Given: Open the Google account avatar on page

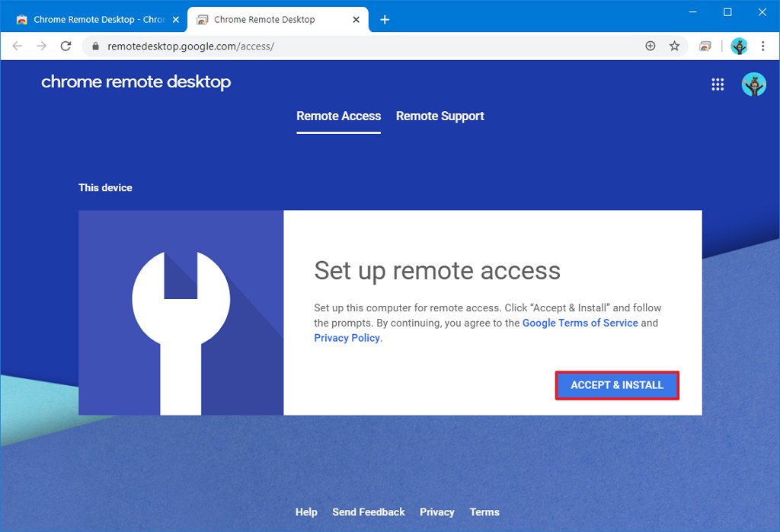Looking at the screenshot, I should tap(753, 84).
